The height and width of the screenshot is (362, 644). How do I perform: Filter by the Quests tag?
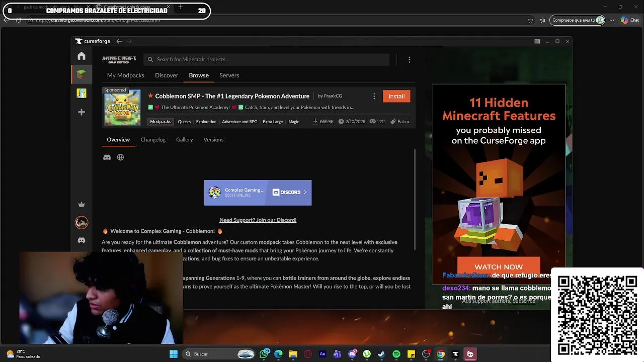[184, 122]
